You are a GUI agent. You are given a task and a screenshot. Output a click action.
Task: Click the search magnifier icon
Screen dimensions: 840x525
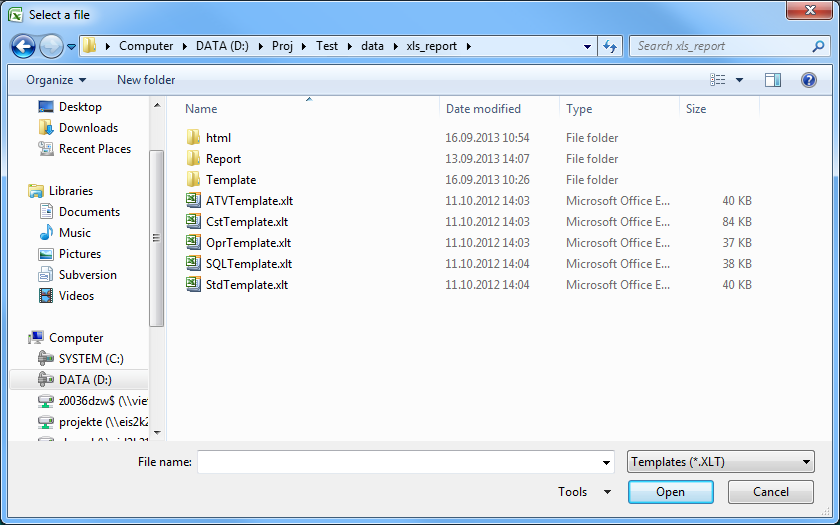pyautogui.click(x=818, y=47)
